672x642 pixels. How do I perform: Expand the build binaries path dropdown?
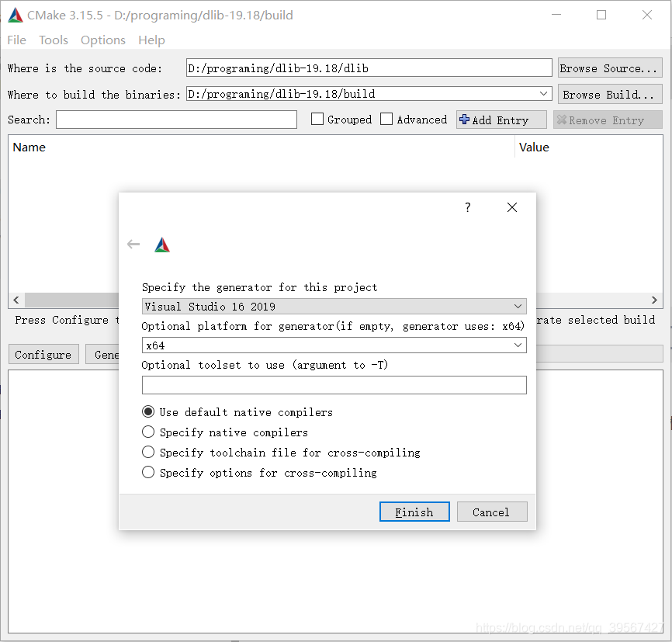[543, 93]
